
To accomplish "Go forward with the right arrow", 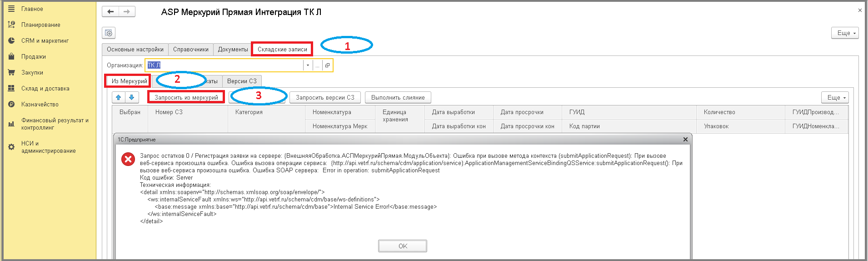I will [127, 12].
